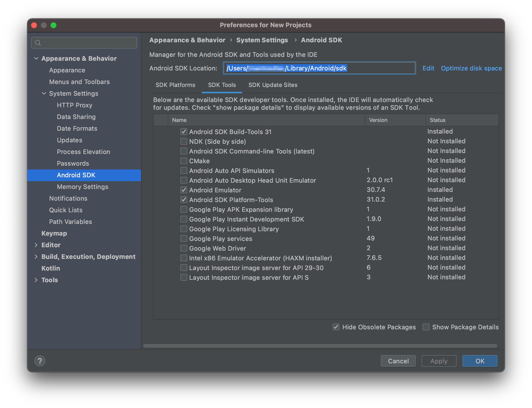This screenshot has width=532, height=408.
Task: Click Optimize disk space link
Action: coord(471,68)
